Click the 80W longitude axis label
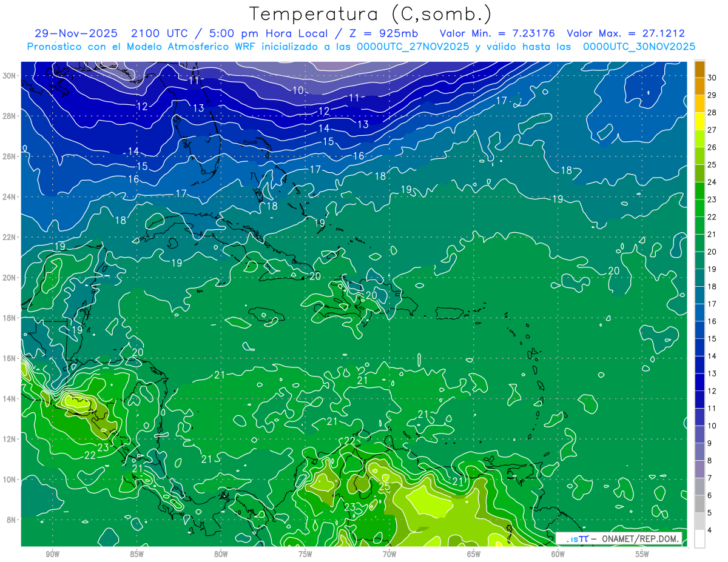Image resolution: width=728 pixels, height=562 pixels. click(221, 554)
